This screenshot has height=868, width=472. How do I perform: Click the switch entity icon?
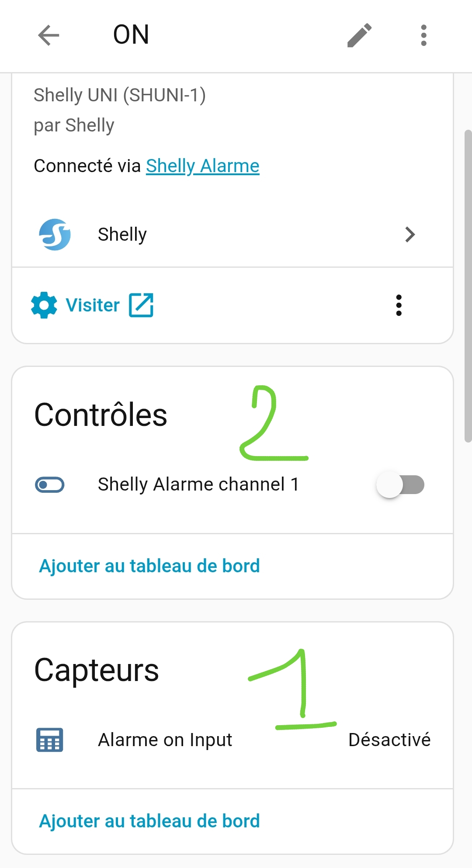(x=50, y=485)
